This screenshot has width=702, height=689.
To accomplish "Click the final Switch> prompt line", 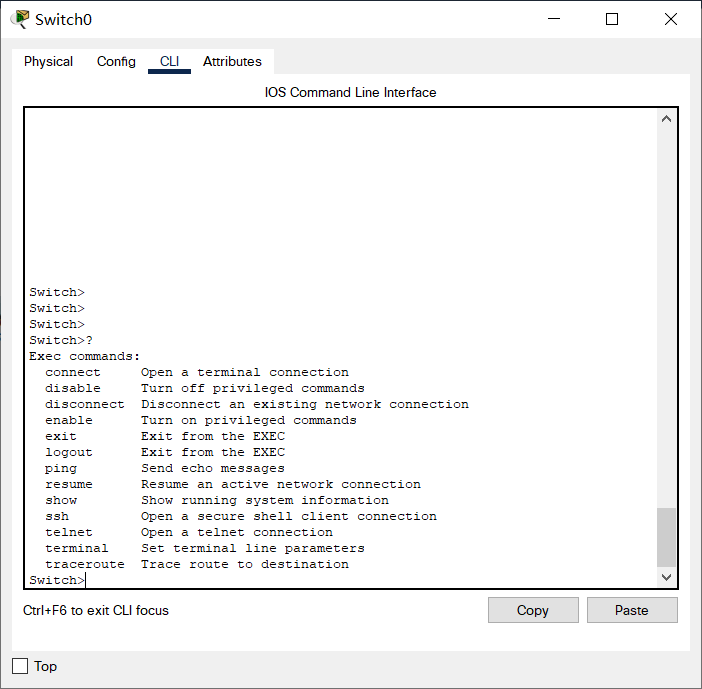I will [x=57, y=580].
